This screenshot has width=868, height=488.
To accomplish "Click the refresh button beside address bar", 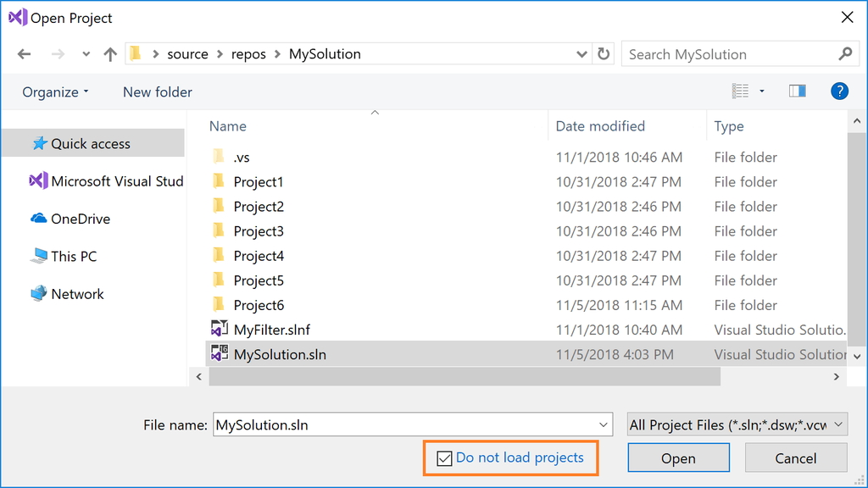I will click(x=604, y=54).
